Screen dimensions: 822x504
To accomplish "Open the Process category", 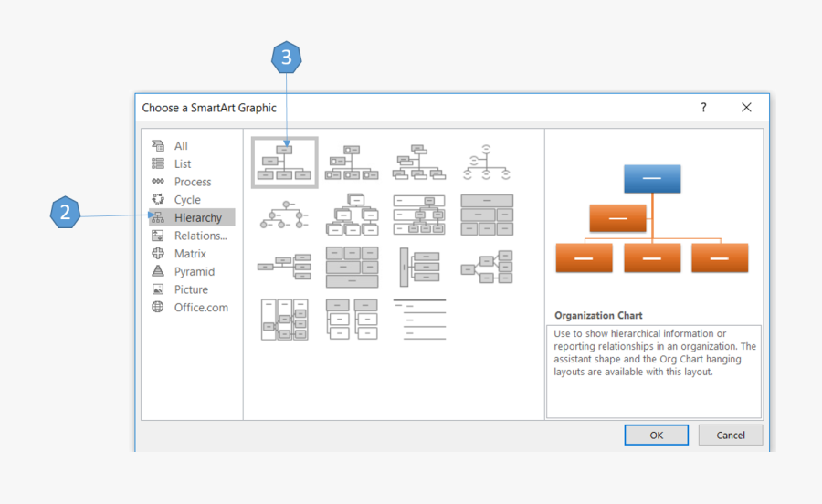I will pos(192,182).
